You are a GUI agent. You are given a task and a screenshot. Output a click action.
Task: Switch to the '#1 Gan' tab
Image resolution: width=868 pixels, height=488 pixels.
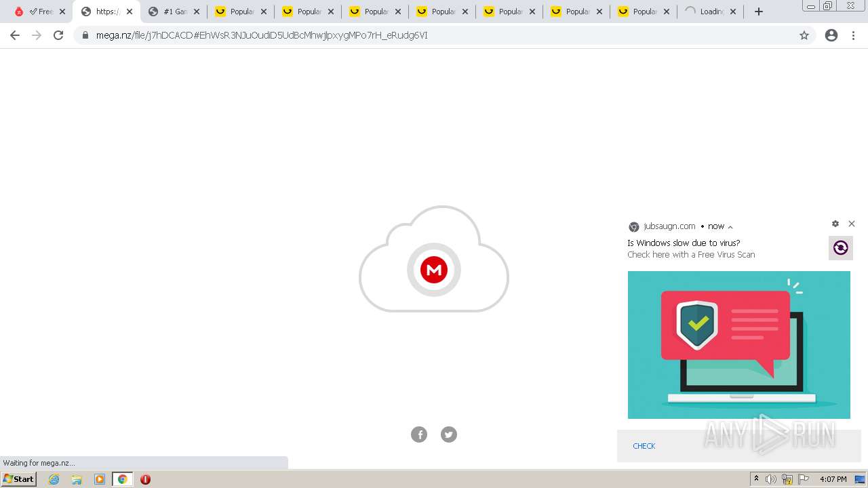[174, 12]
